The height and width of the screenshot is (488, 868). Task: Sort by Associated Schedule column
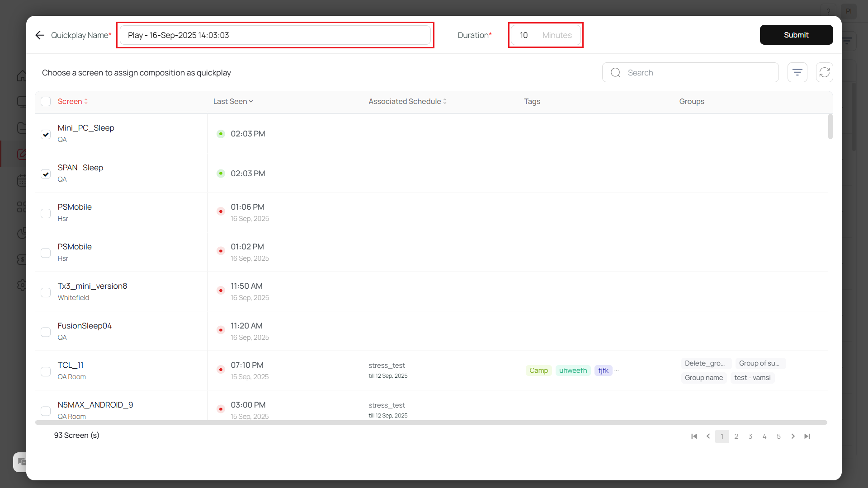[x=407, y=101]
